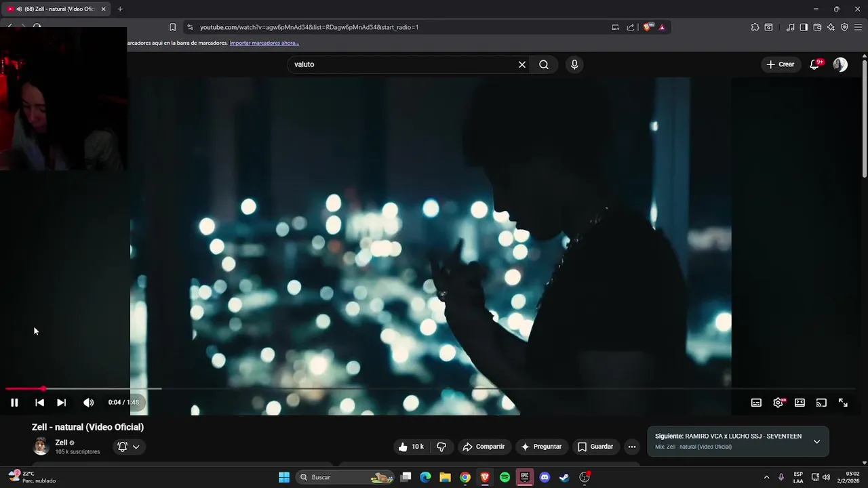The image size is (868, 488).
Task: Go to previous video in player
Action: pos(39,403)
